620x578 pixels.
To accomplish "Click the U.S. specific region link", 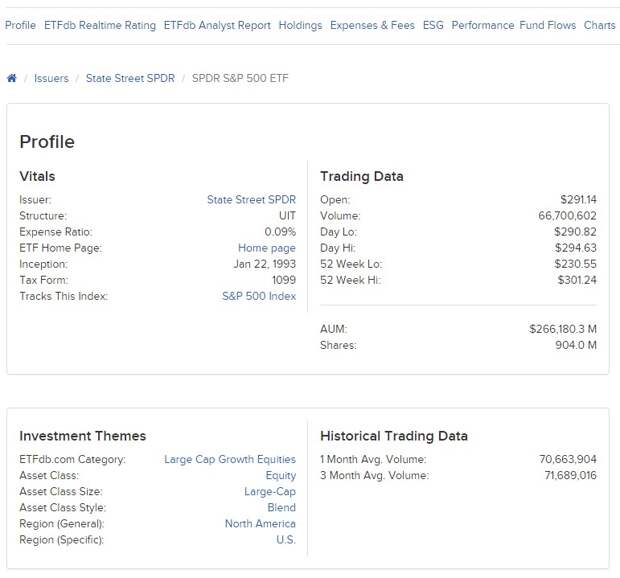I will (286, 540).
